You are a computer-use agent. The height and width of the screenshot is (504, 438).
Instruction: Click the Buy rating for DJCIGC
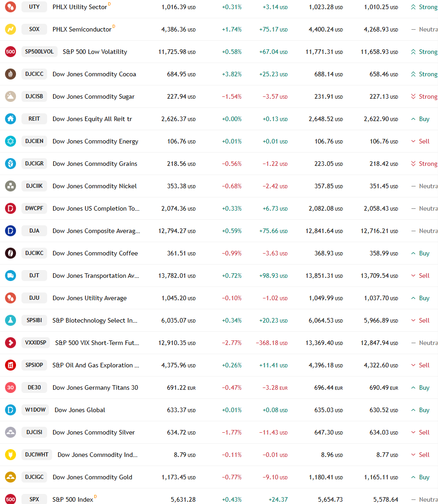[x=420, y=477]
